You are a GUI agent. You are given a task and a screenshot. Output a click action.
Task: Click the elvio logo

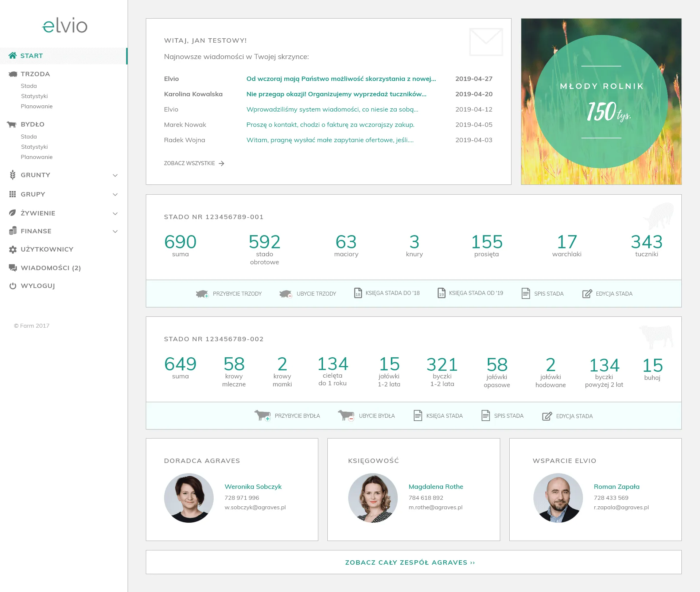65,26
